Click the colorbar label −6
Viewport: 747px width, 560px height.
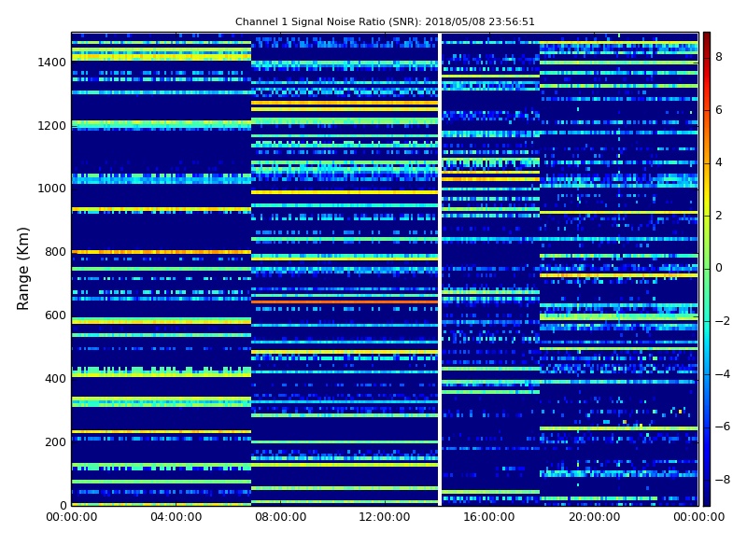coord(723,427)
